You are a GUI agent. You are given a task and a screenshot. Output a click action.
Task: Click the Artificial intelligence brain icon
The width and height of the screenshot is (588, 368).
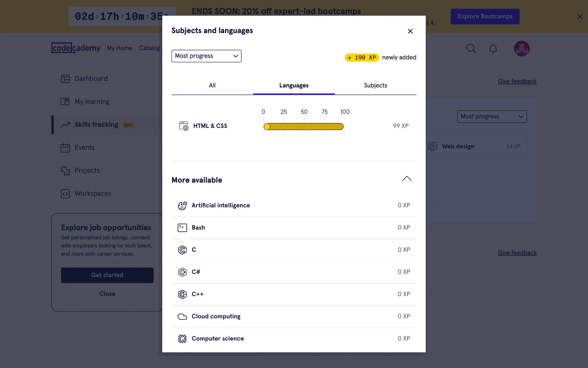[182, 205]
